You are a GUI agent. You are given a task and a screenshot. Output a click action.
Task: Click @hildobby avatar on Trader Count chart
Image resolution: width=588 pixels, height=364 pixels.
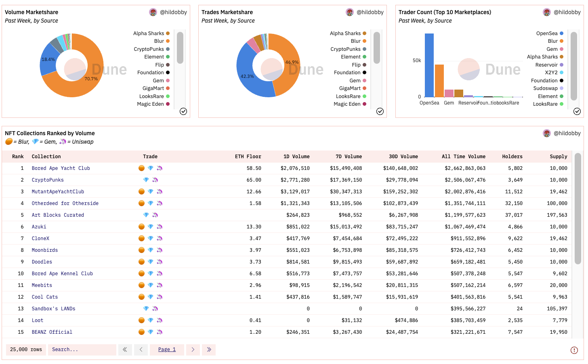click(547, 12)
